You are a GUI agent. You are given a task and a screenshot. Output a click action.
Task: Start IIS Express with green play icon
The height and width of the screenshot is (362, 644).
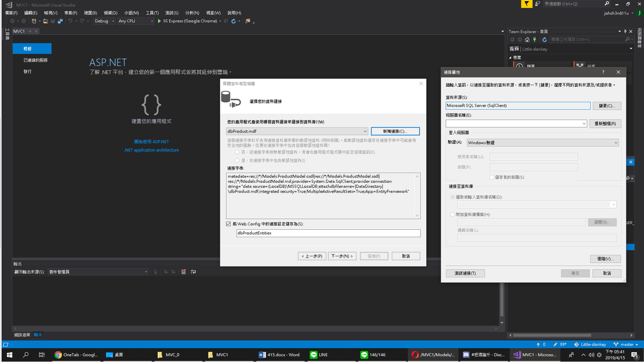[x=159, y=21]
